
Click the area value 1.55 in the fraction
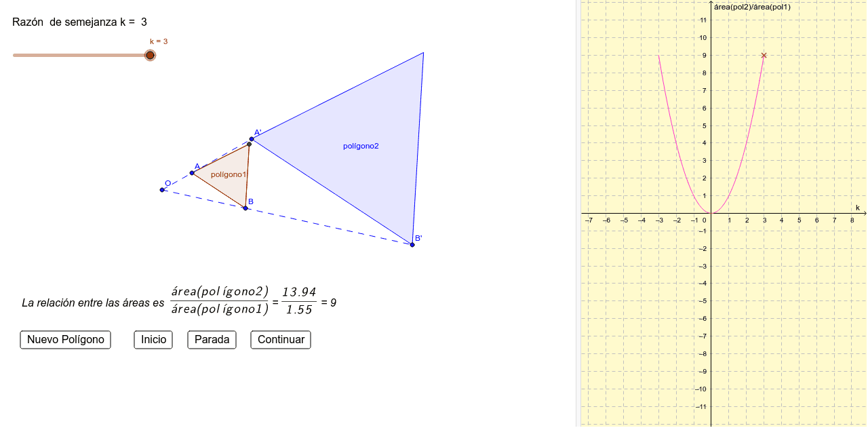(x=299, y=310)
